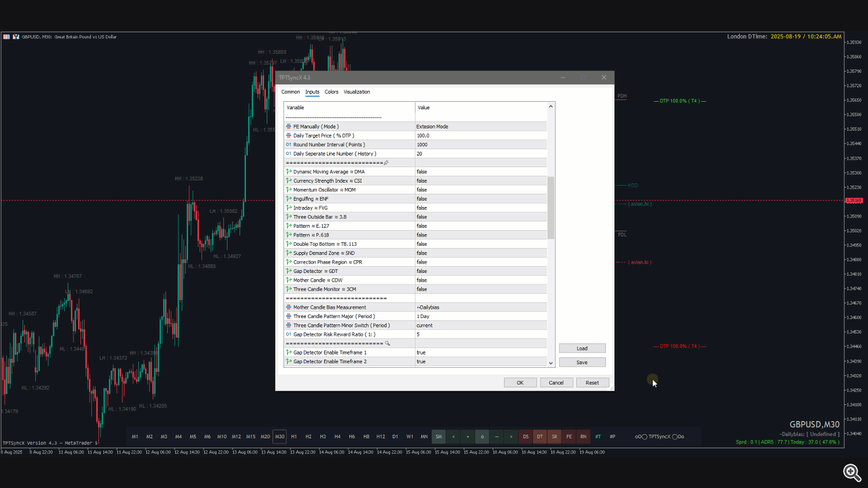Toggle the DS button in the bottom toolbar
Viewport: 868px width, 488px height.
tap(525, 437)
